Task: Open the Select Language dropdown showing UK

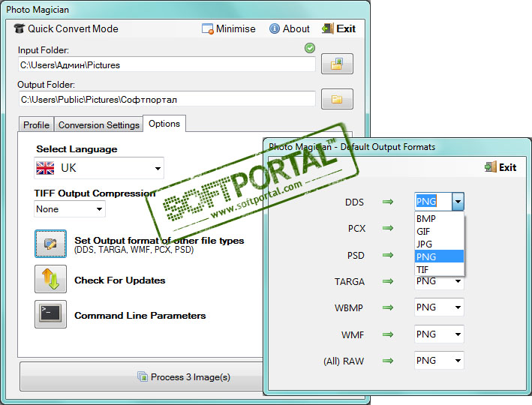Action: 99,168
